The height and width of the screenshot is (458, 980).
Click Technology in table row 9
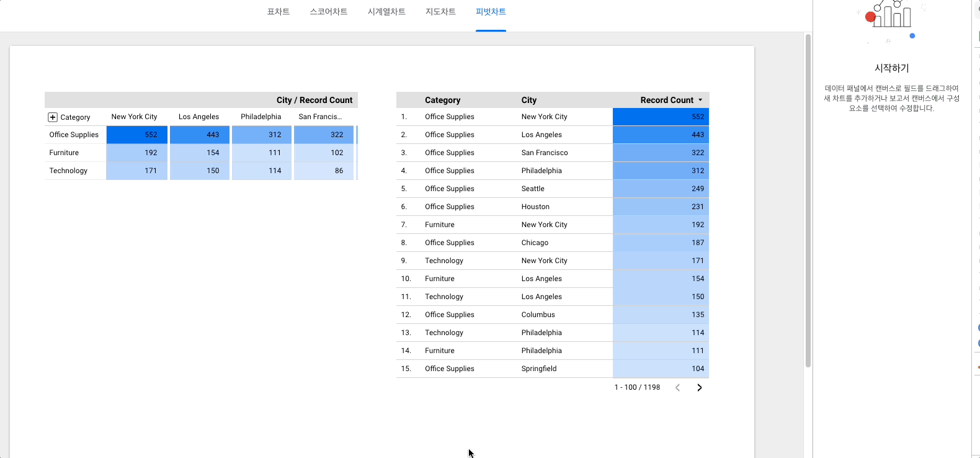pyautogui.click(x=444, y=261)
